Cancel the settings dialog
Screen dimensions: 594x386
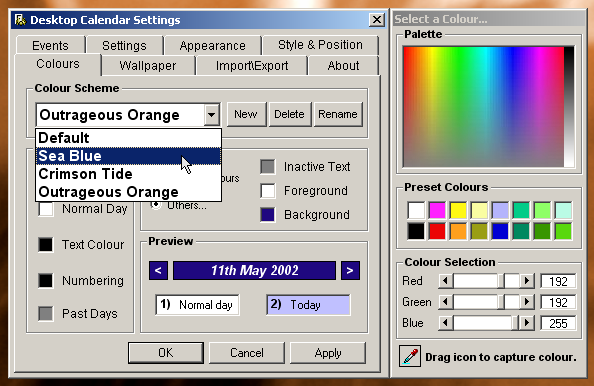pyautogui.click(x=247, y=353)
